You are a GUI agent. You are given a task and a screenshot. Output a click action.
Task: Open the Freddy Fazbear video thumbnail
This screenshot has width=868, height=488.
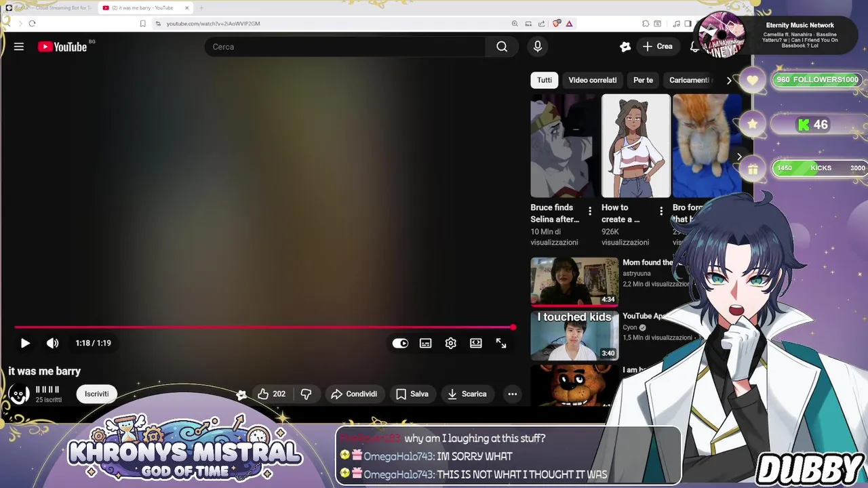click(x=574, y=385)
